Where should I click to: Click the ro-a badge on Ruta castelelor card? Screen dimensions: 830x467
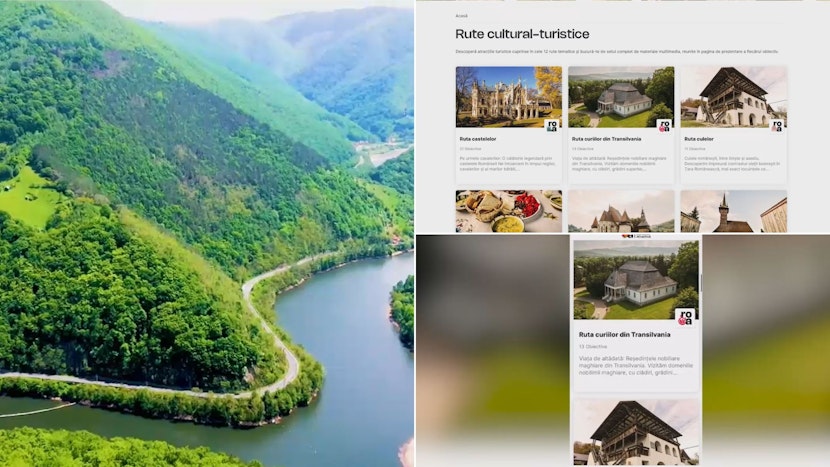click(552, 126)
